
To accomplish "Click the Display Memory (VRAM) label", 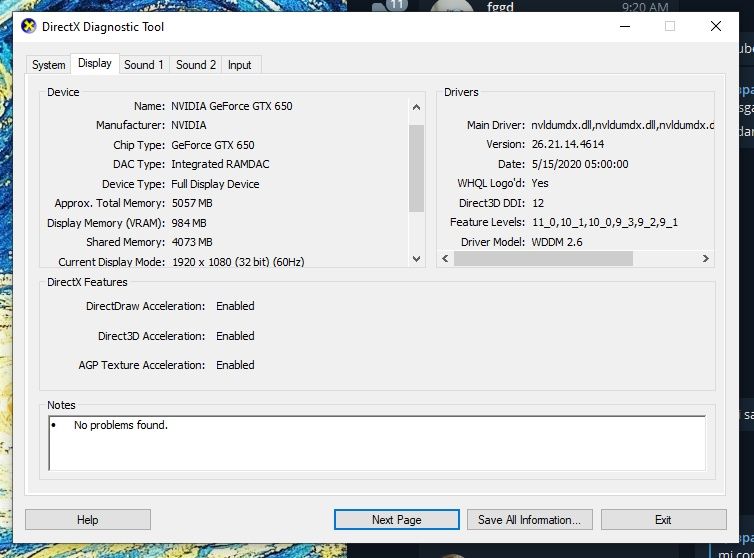I will point(106,223).
